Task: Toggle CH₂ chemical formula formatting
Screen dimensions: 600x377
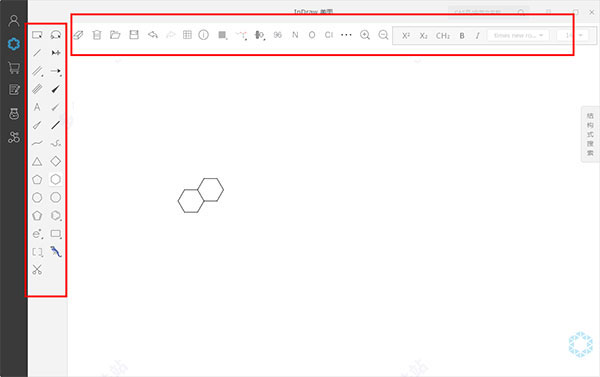Action: [443, 36]
